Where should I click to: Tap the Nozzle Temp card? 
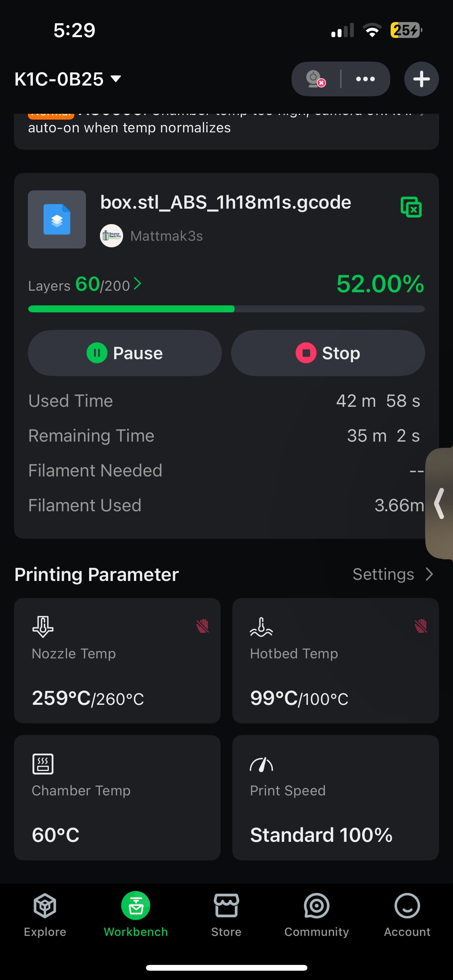pos(117,660)
